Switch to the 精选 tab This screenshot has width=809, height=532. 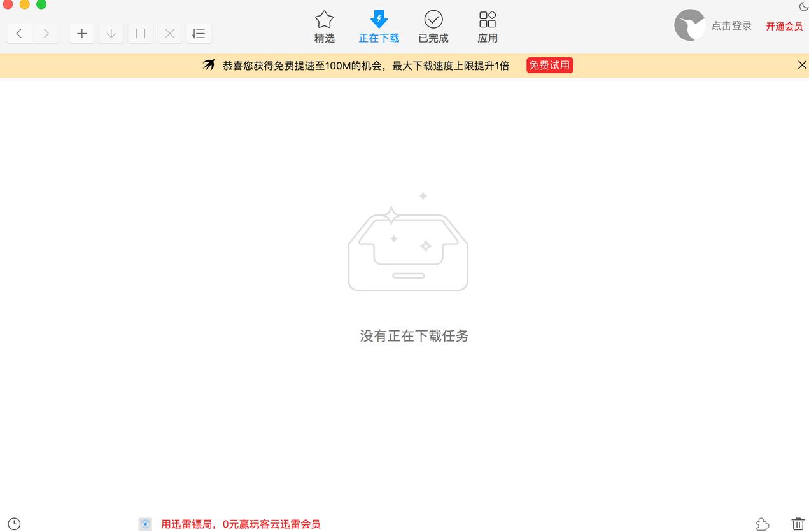click(x=324, y=27)
